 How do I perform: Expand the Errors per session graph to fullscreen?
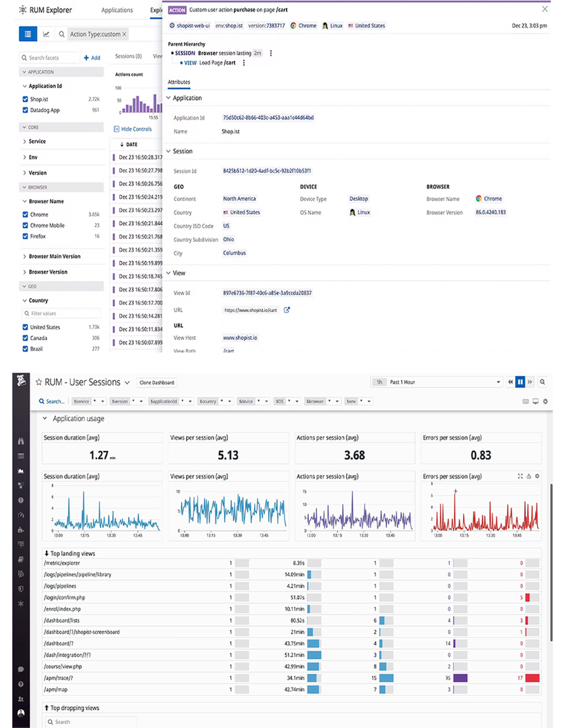[520, 477]
